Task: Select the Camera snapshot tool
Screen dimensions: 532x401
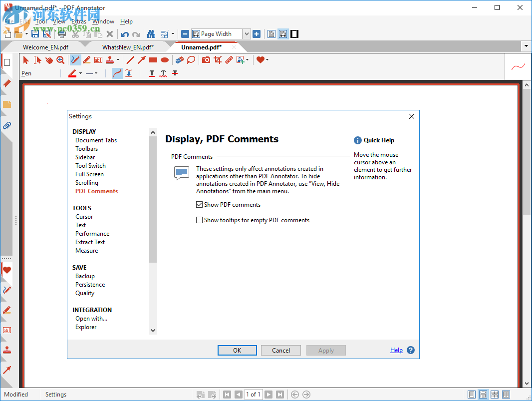Action: pyautogui.click(x=206, y=59)
